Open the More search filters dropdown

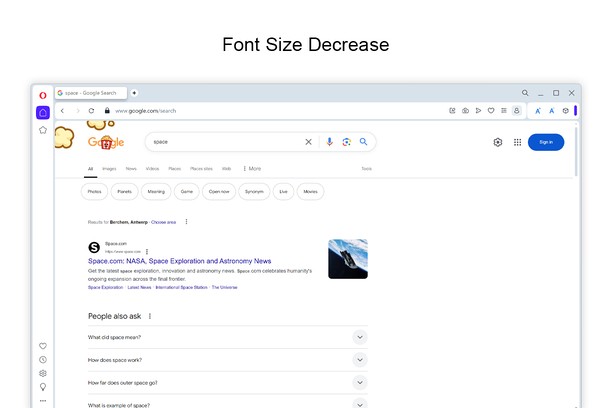click(x=252, y=169)
